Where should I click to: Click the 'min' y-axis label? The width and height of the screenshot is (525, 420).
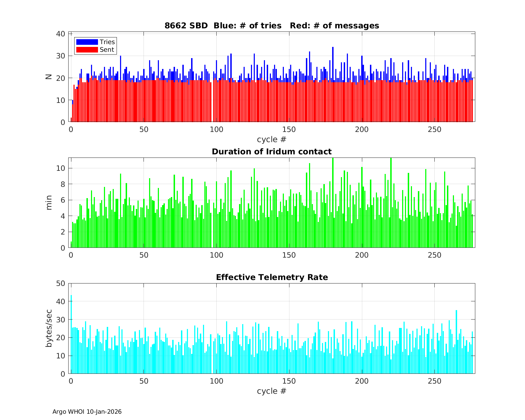[x=49, y=203]
